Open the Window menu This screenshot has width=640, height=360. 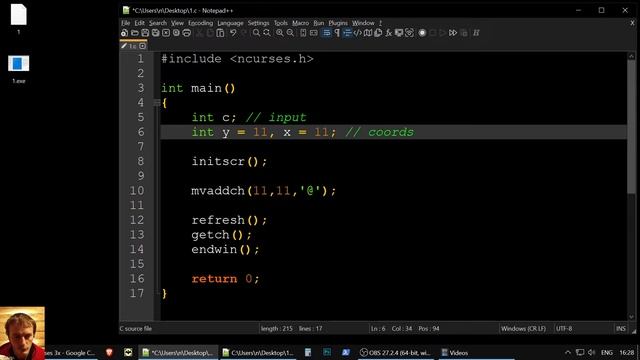coord(363,23)
